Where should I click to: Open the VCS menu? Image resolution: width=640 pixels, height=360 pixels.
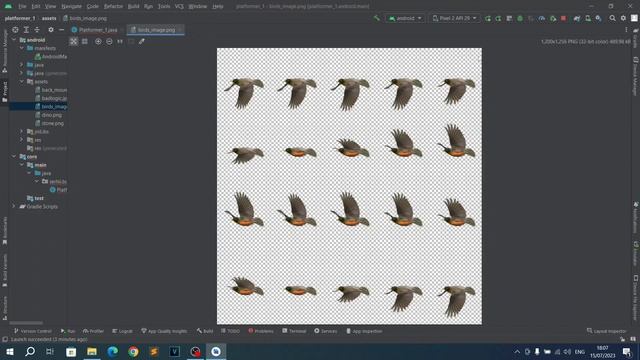[179, 7]
